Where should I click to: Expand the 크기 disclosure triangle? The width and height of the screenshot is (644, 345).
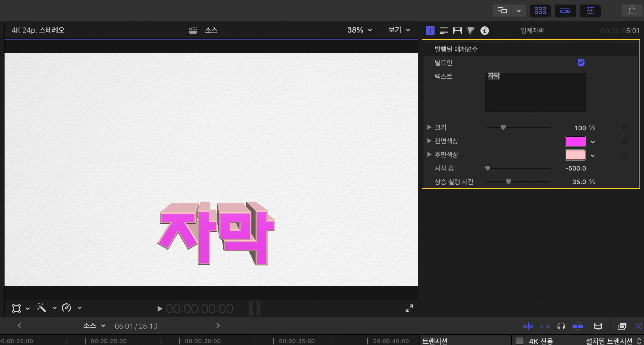coord(429,127)
